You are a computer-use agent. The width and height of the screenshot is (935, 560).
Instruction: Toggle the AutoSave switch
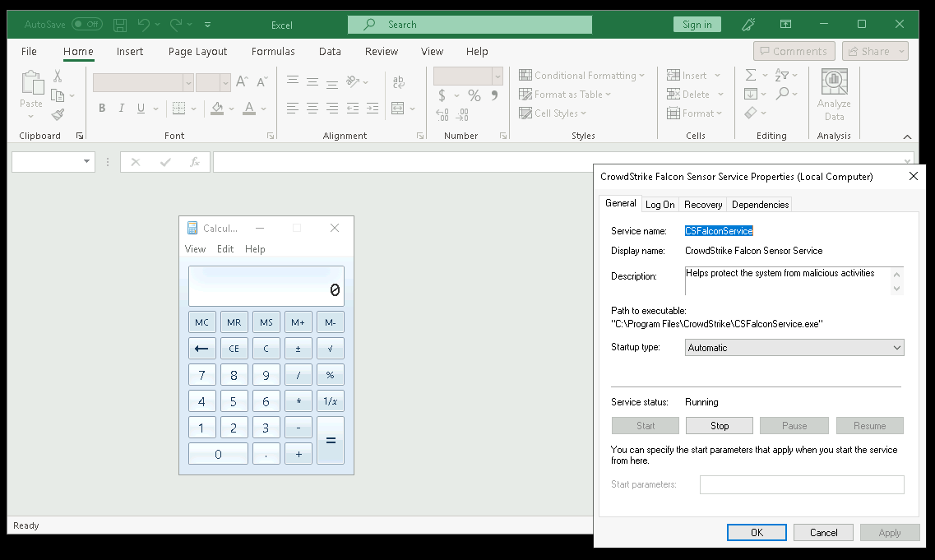(87, 25)
